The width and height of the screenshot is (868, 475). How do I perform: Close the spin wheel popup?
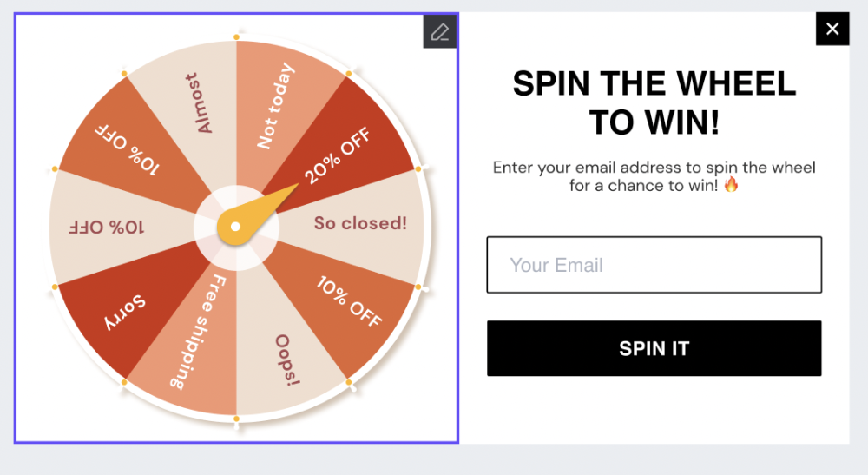[832, 29]
